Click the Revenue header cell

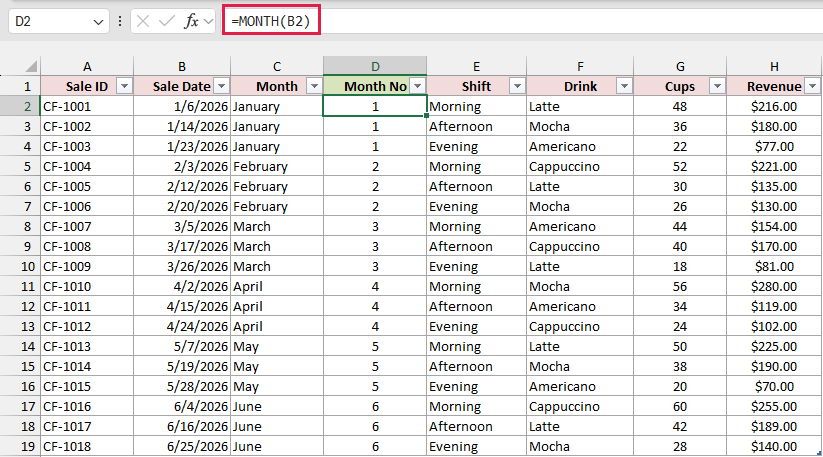point(774,86)
